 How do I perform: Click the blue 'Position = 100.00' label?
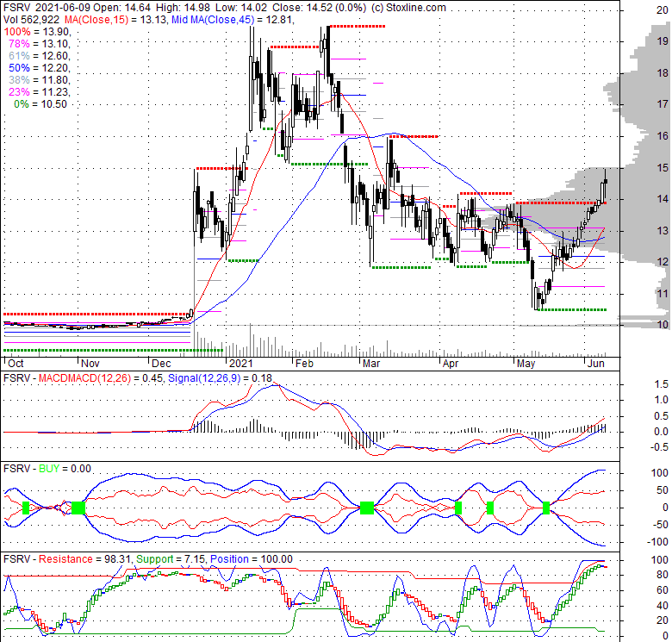(x=252, y=559)
